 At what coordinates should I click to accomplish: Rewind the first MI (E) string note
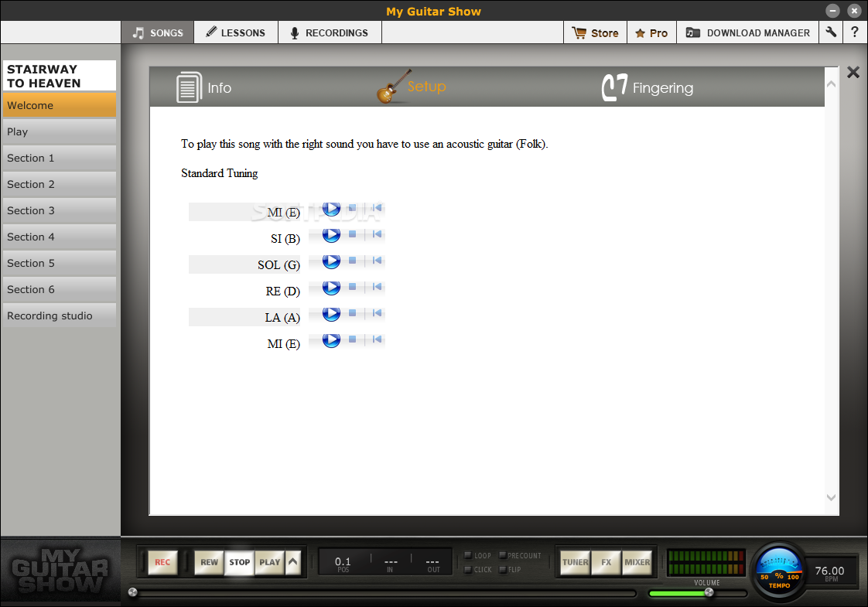377,208
